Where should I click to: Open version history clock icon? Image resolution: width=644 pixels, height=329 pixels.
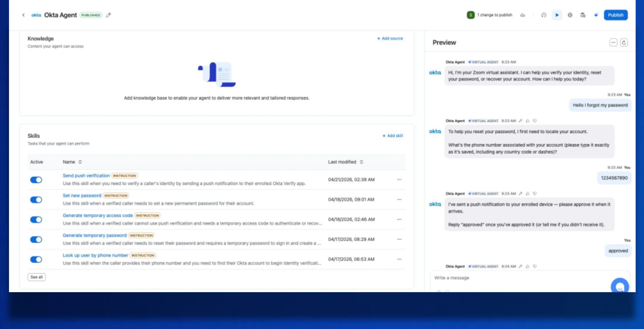pyautogui.click(x=544, y=15)
